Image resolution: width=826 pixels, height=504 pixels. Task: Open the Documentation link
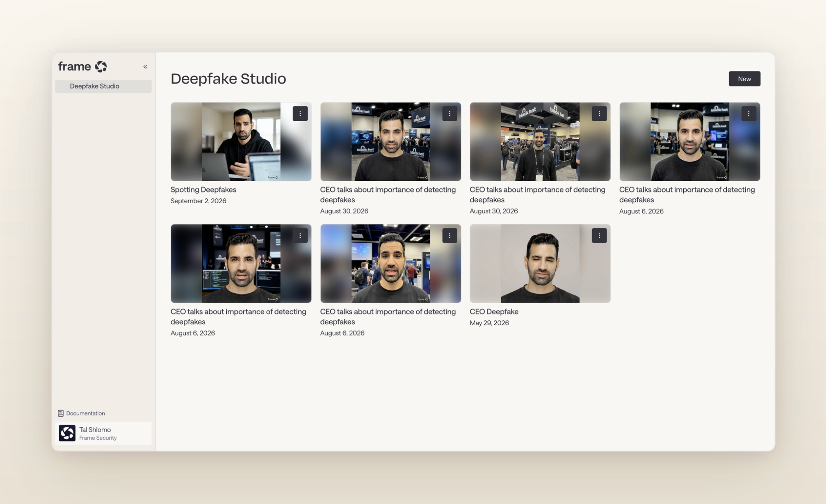coord(81,413)
